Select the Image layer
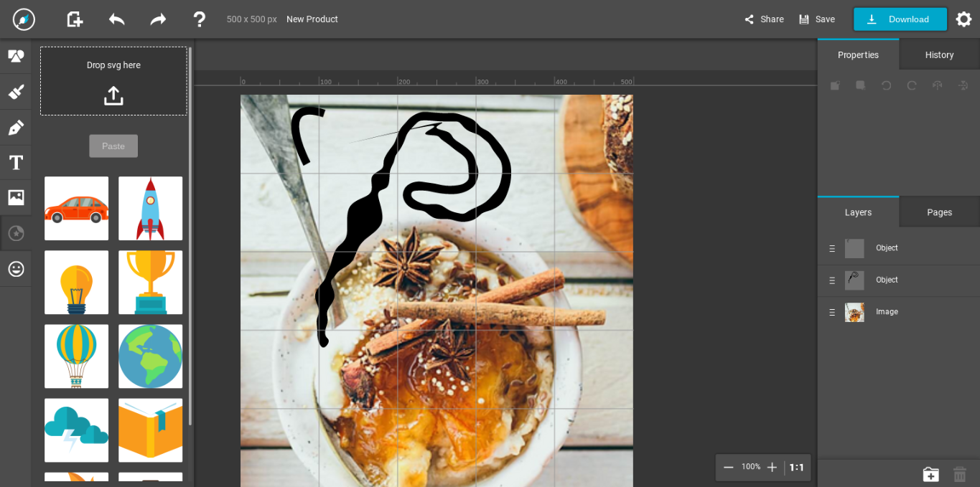Viewport: 980px width, 487px height. coord(899,312)
